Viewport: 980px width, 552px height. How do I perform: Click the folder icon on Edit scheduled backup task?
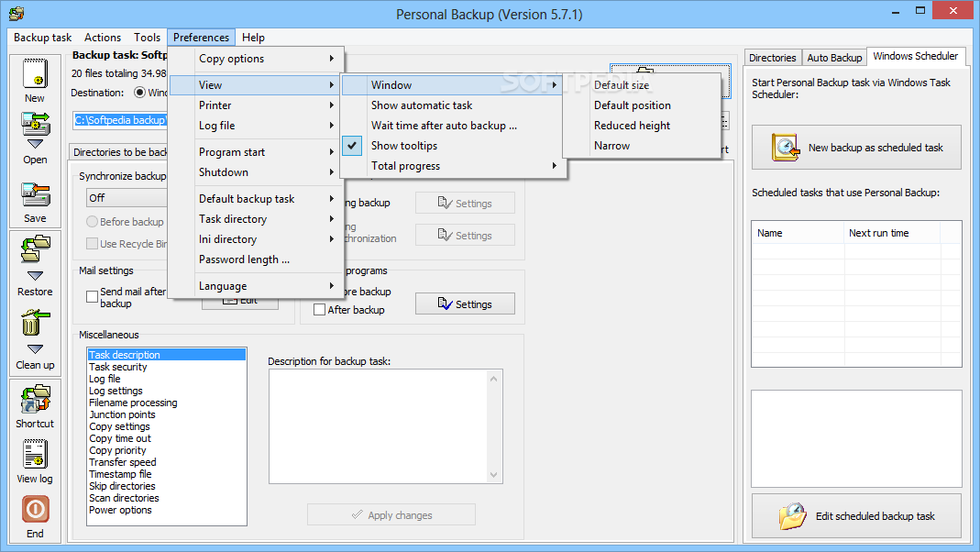click(x=792, y=515)
